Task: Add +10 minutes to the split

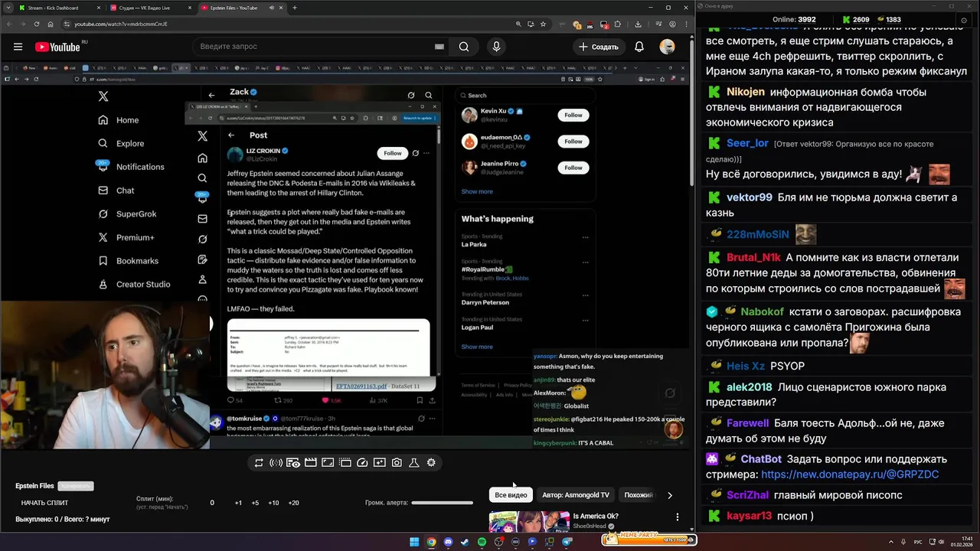Action: coord(273,503)
